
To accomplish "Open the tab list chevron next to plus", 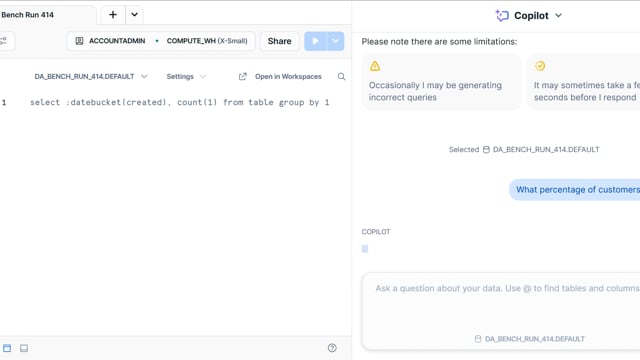I will point(134,15).
